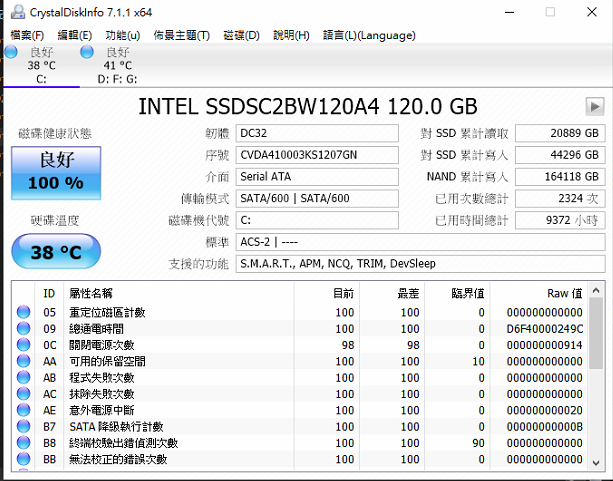Click the scroll down arrow of SMART list
The height and width of the screenshot is (481, 613).
[596, 463]
